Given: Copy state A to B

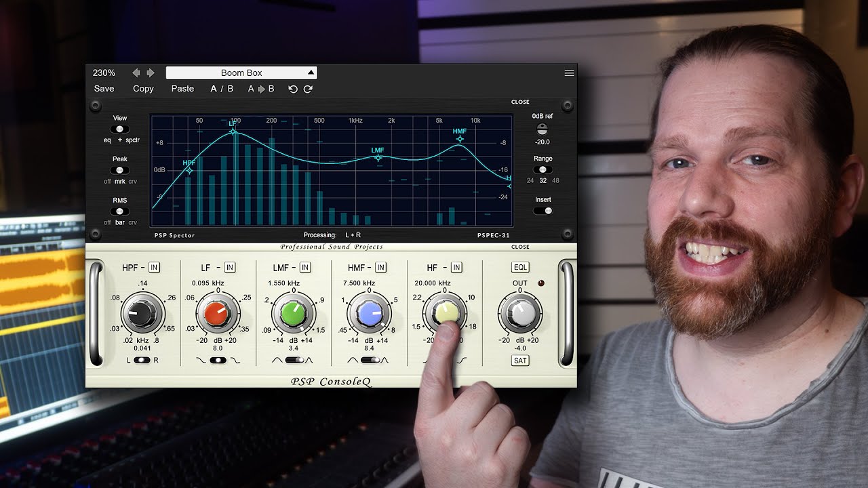Looking at the screenshot, I should click(x=261, y=89).
